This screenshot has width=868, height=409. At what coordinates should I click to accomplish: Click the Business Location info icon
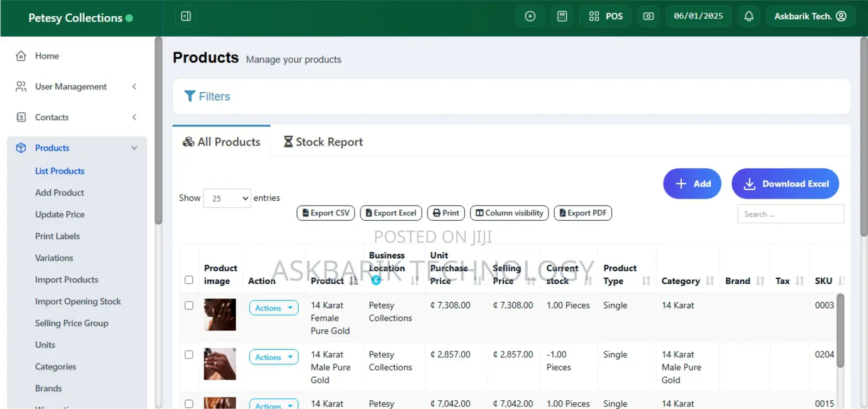tap(376, 280)
